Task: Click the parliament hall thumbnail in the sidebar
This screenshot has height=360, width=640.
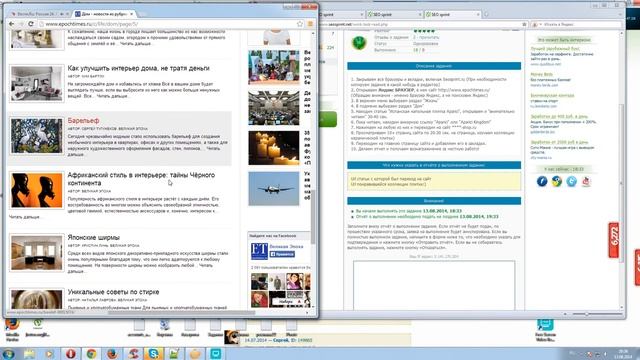Action: point(273,108)
